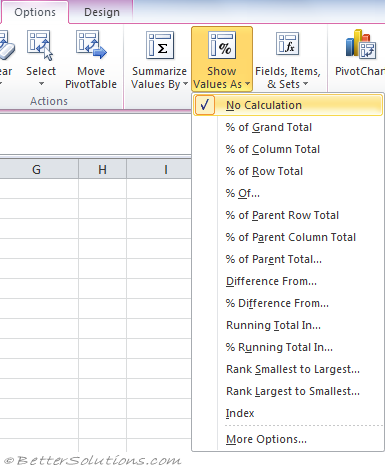Select % of Parent Total... entry
The height and width of the screenshot is (471, 386).
[288, 259]
